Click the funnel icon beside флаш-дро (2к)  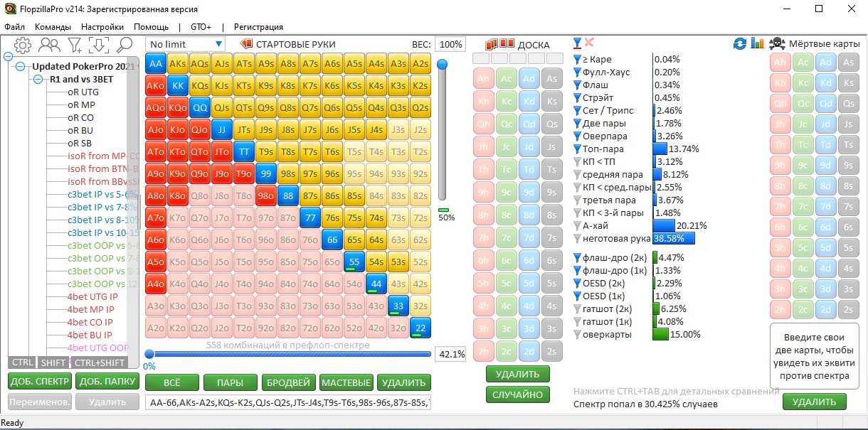(x=578, y=257)
